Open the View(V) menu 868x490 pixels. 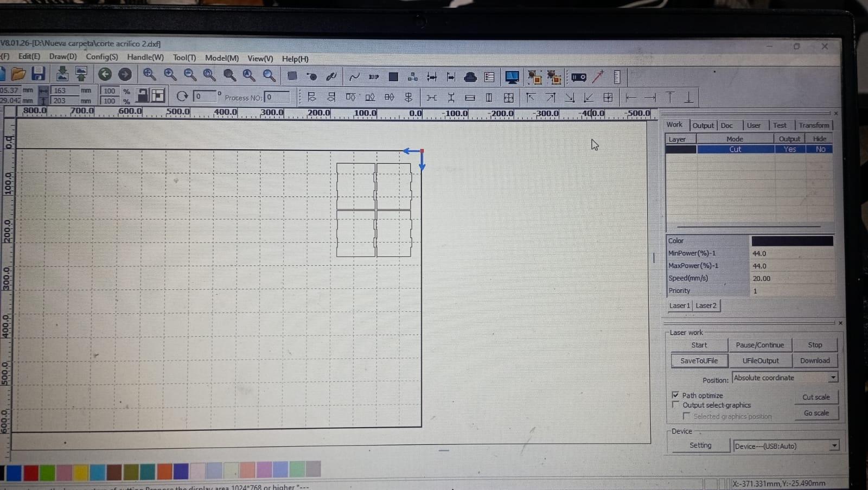pyautogui.click(x=260, y=59)
